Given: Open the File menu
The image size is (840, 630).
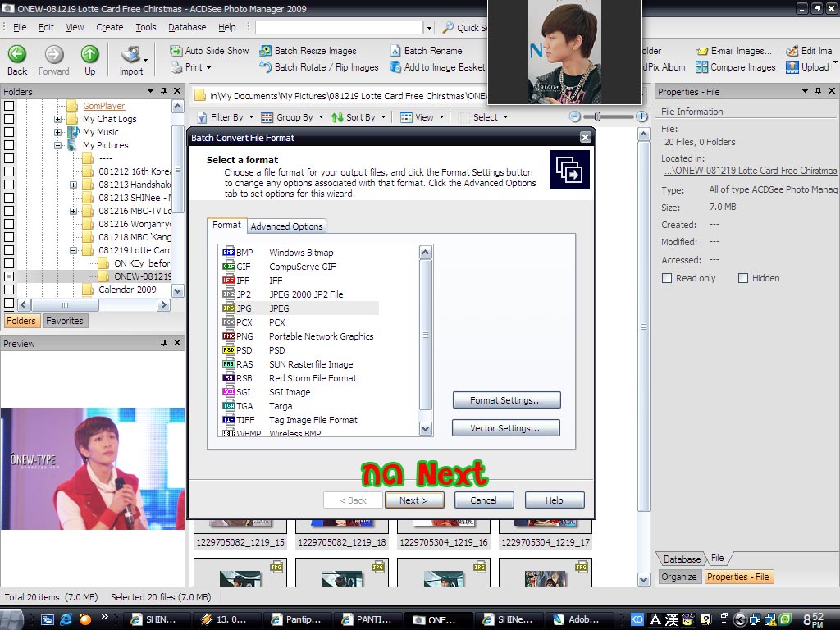Looking at the screenshot, I should pyautogui.click(x=20, y=27).
